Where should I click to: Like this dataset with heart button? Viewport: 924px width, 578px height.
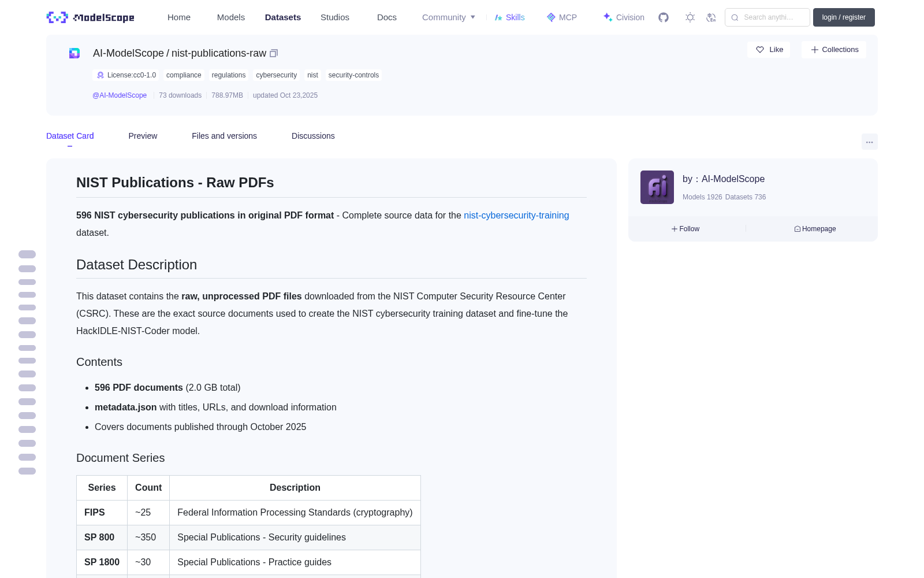[769, 50]
